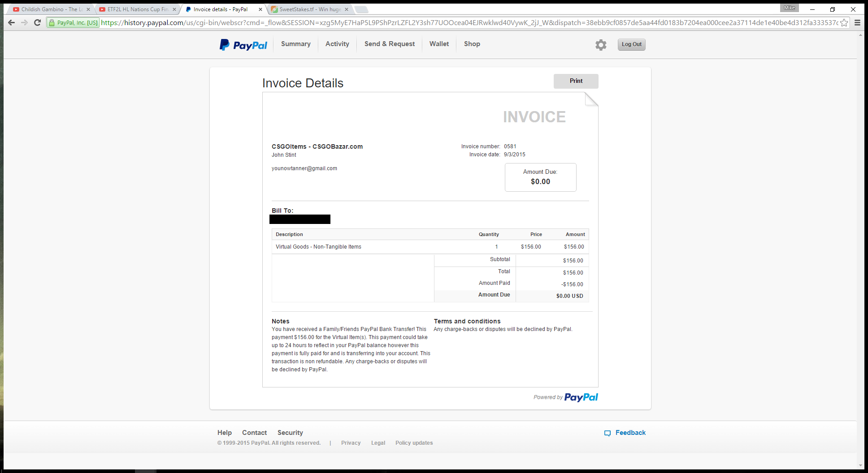Bookmark page with star icon

[x=844, y=23]
